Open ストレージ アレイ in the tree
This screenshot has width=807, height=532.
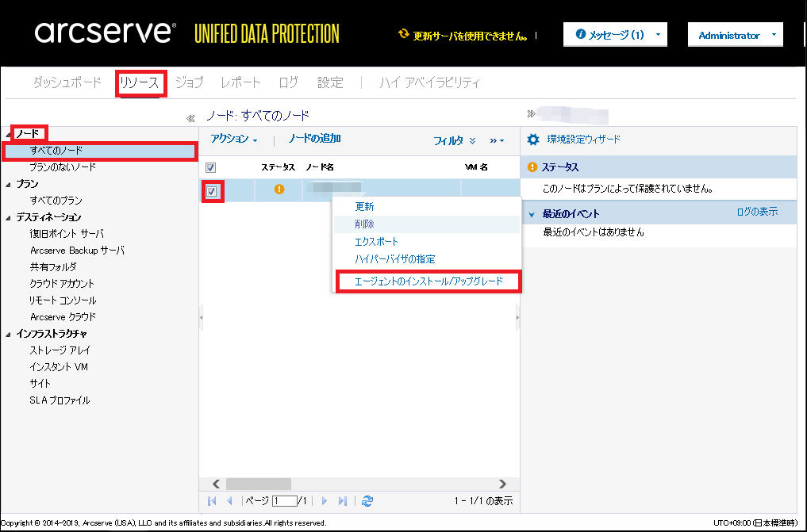[x=60, y=350]
